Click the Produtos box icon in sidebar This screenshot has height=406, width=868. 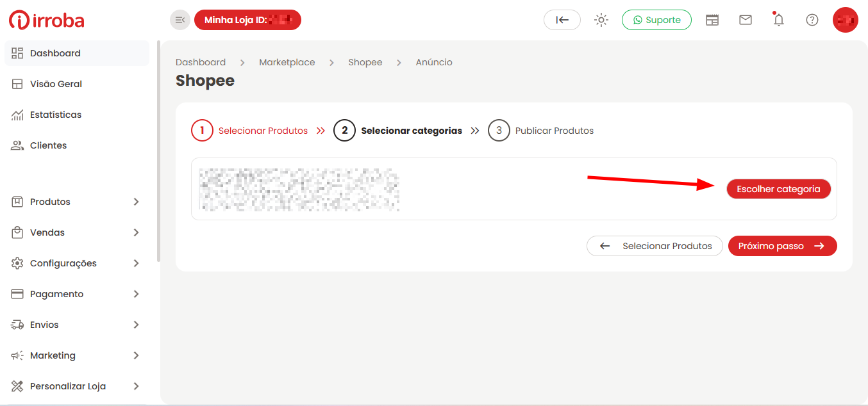(17, 202)
